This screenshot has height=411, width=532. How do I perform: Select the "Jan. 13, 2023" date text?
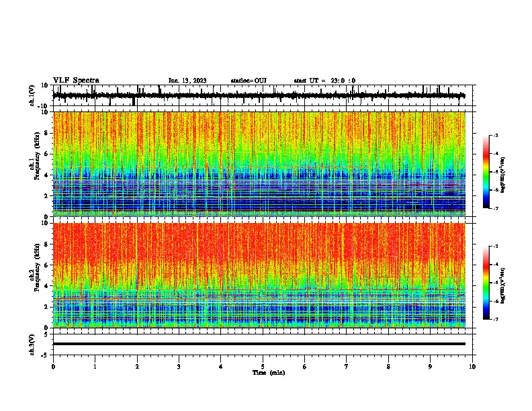point(187,81)
